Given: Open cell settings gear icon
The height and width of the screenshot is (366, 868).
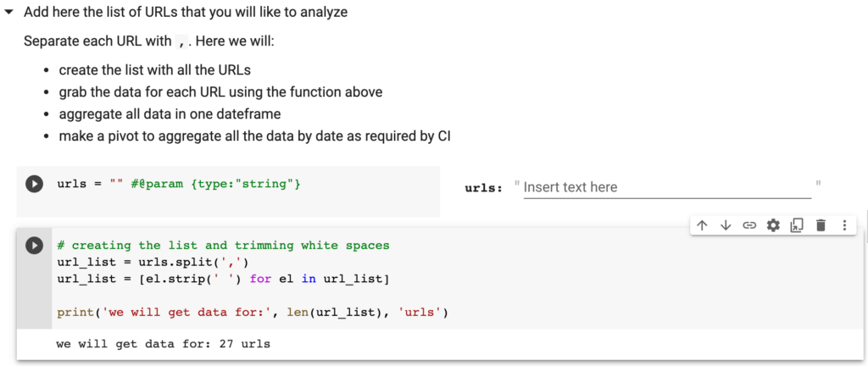Looking at the screenshot, I should tap(773, 225).
